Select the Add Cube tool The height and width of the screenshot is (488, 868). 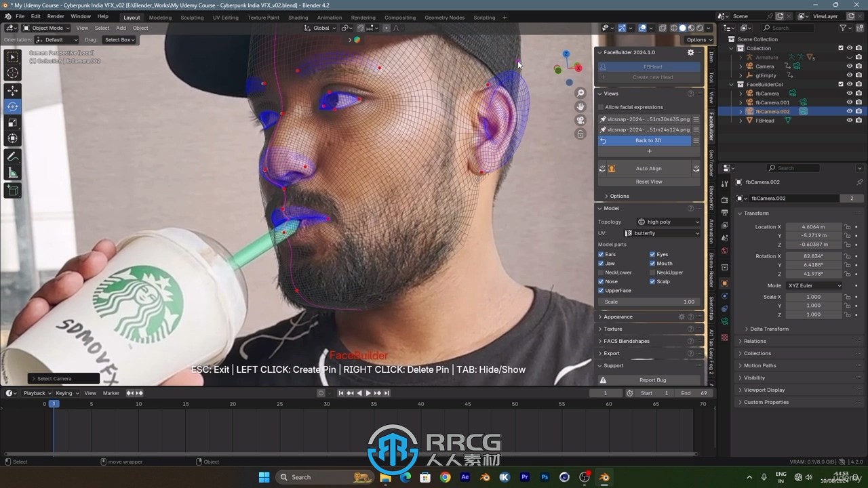pyautogui.click(x=13, y=191)
